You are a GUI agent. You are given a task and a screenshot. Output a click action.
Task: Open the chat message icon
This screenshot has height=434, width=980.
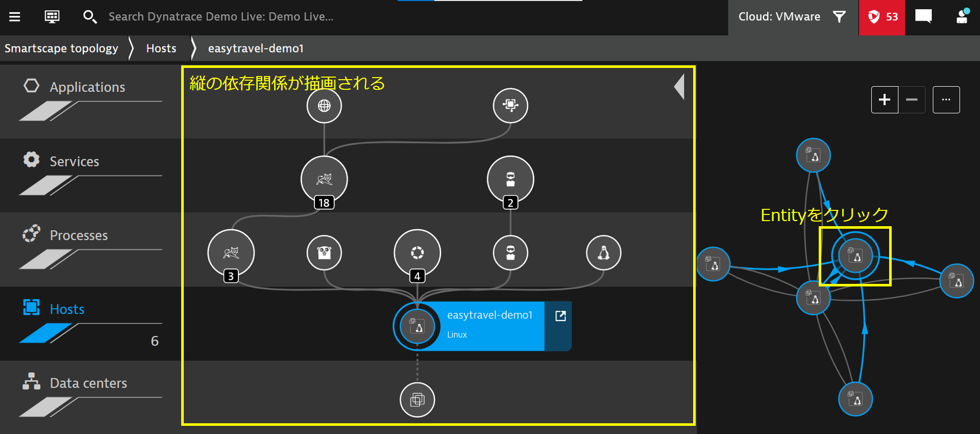pos(923,17)
